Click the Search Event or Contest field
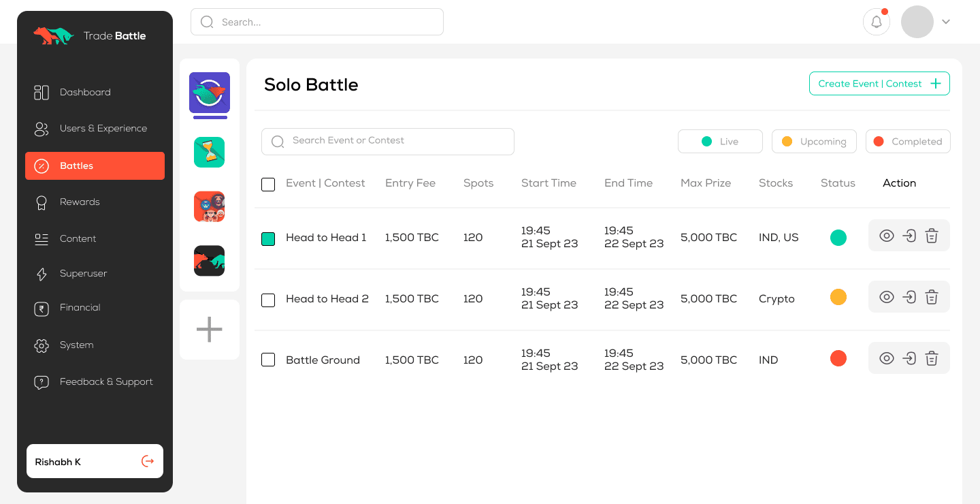This screenshot has height=504, width=980. [x=388, y=141]
